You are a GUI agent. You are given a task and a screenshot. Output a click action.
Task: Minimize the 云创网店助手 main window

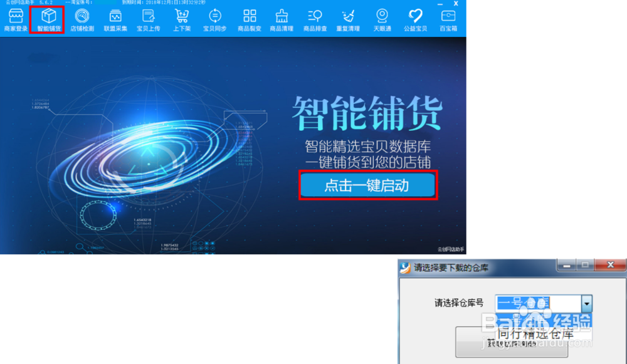pyautogui.click(x=440, y=4)
